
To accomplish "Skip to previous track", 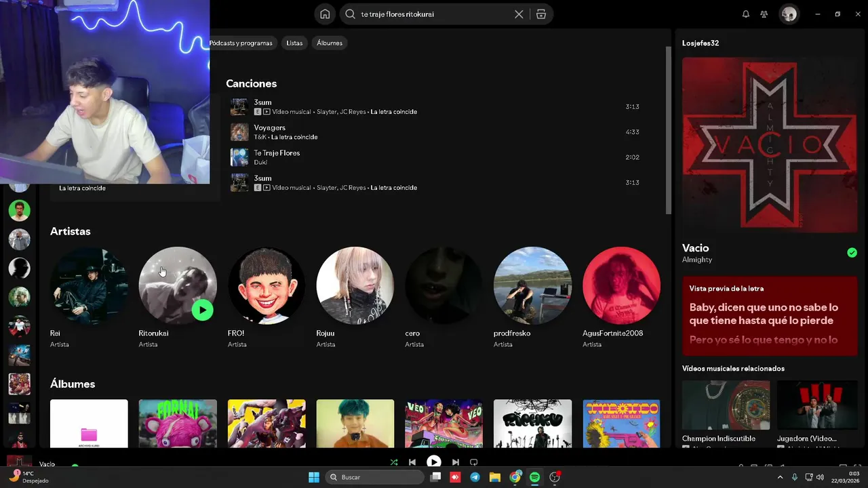I will (412, 462).
